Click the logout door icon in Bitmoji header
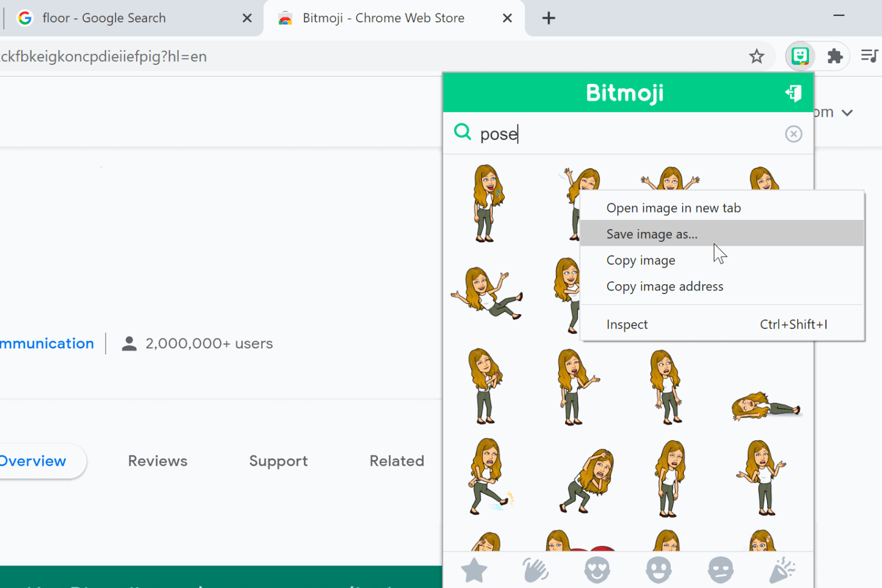Screen dimensions: 882x588 coord(794,93)
